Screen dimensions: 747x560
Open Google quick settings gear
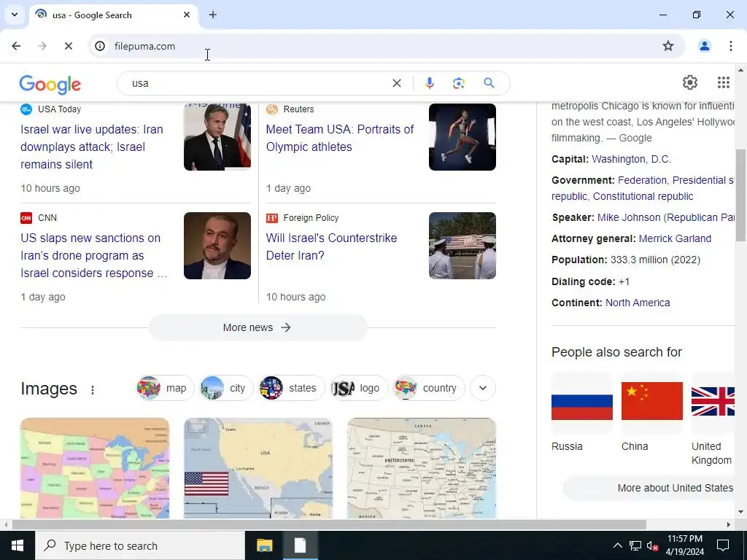coord(689,82)
